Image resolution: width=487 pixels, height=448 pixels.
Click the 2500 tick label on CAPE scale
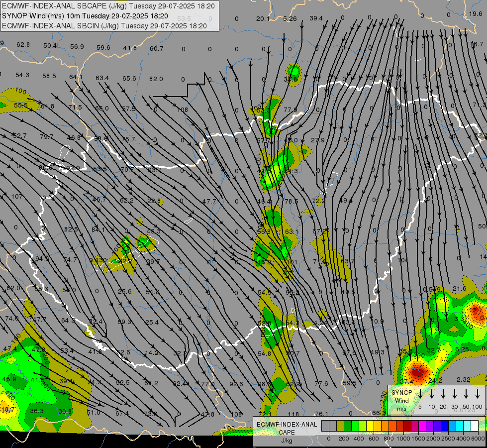[448, 439]
